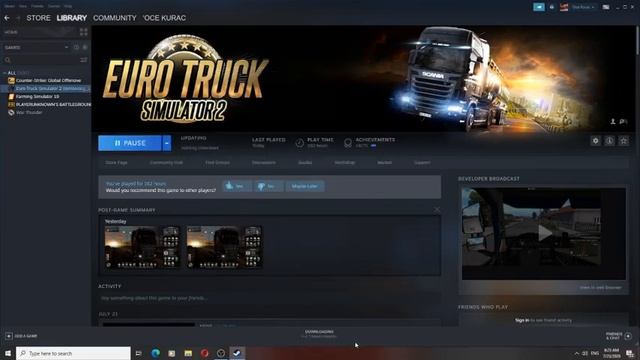The width and height of the screenshot is (640, 360).
Task: Go back with the Steam back arrow
Action: [x=7, y=18]
